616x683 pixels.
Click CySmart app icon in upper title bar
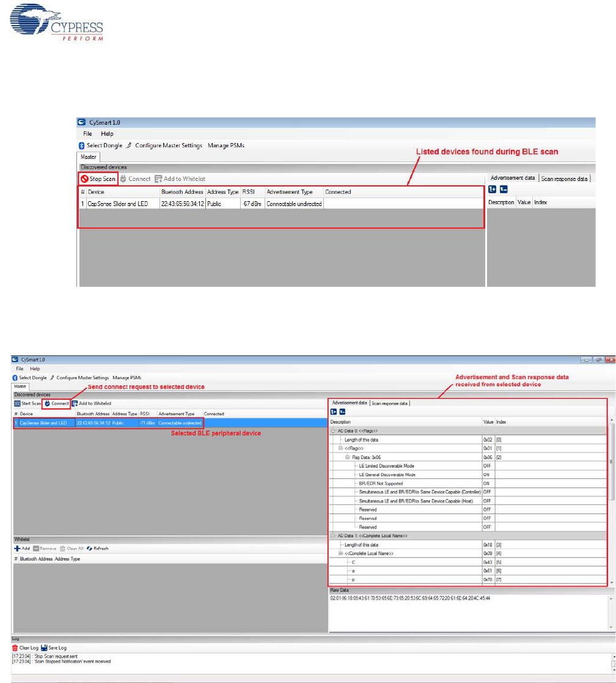(82, 122)
